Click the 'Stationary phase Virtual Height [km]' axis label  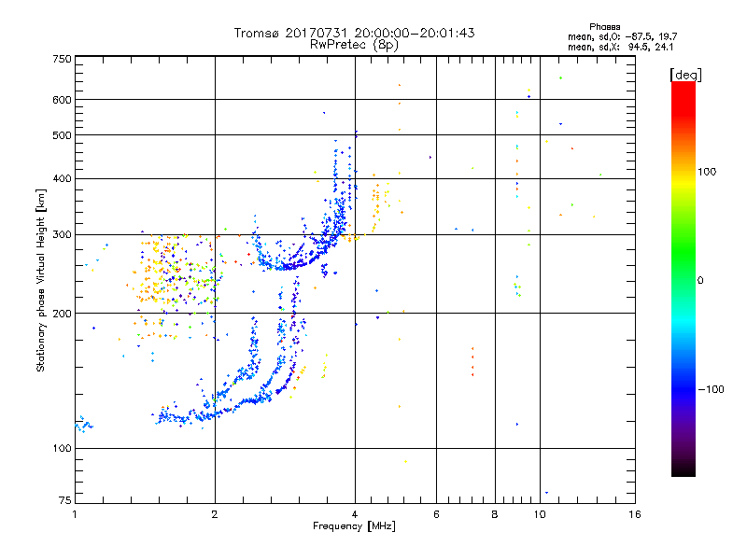pos(40,280)
